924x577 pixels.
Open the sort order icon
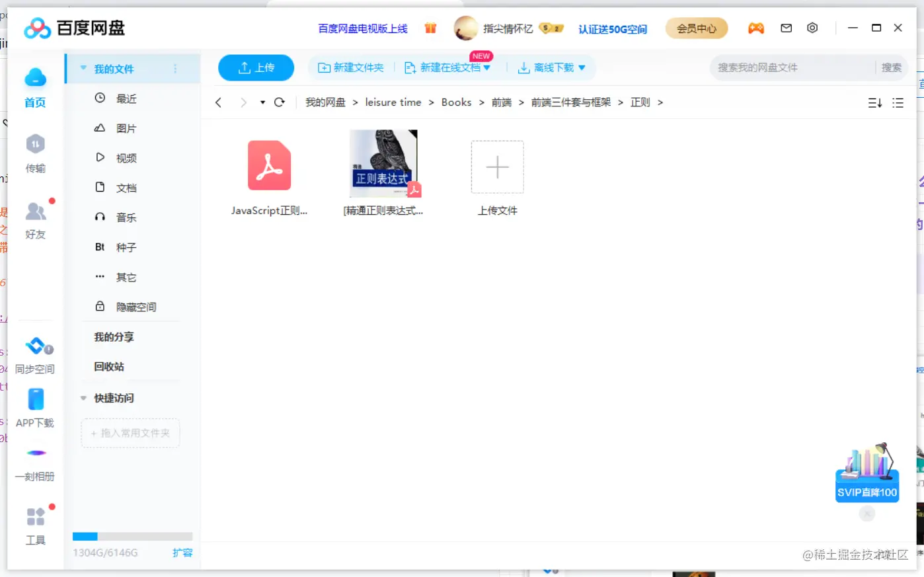click(x=874, y=102)
